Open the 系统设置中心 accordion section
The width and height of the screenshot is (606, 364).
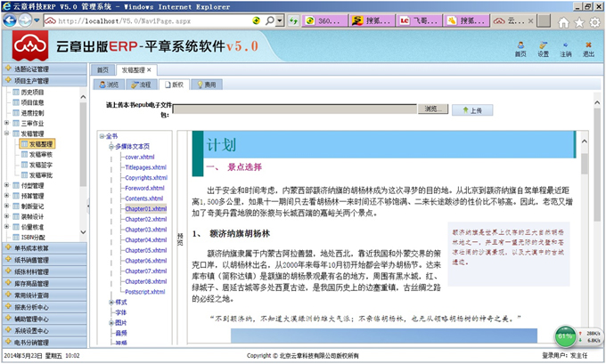point(45,330)
